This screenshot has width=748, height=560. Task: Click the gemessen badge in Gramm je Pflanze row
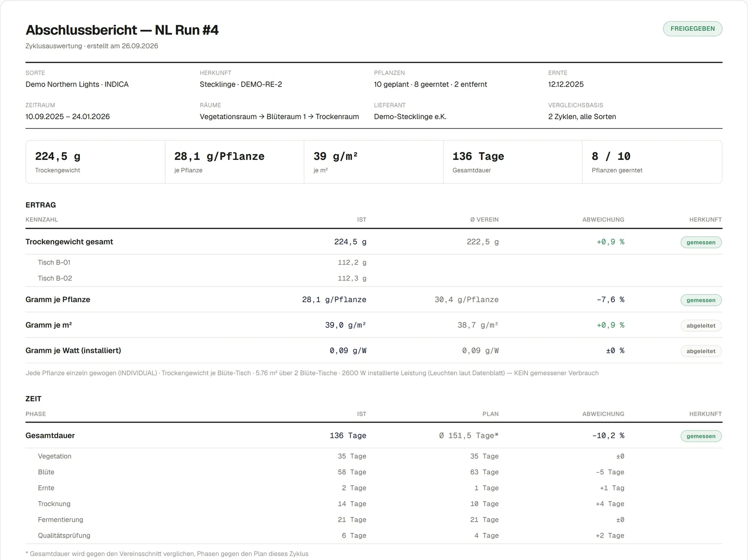pyautogui.click(x=701, y=300)
